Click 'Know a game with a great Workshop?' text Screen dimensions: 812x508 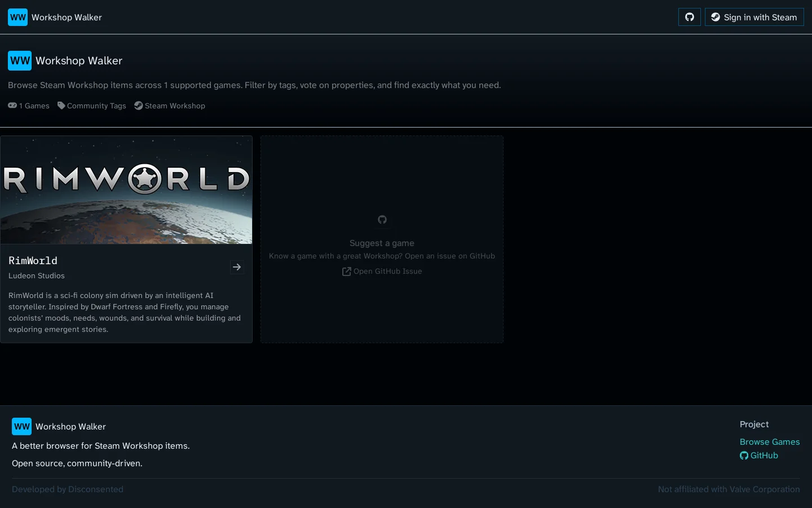click(x=336, y=256)
